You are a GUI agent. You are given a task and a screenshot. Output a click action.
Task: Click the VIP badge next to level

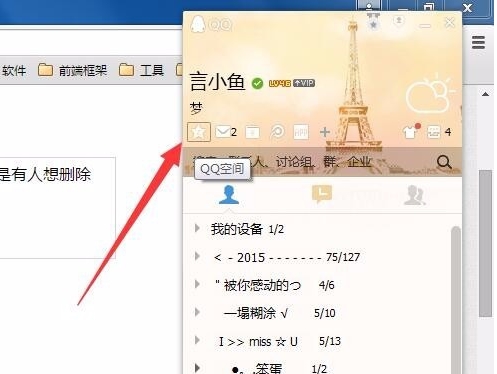click(x=304, y=83)
